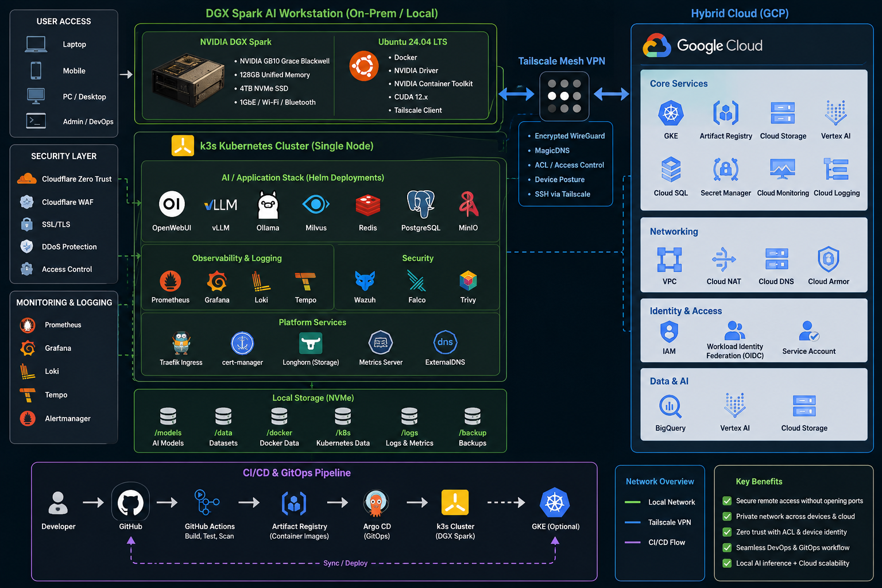The height and width of the screenshot is (588, 882).
Task: Click the blue Tailscale VPN legend line
Action: (632, 522)
